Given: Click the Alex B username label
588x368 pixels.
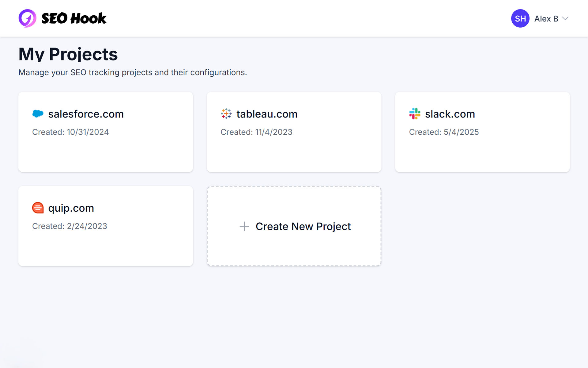Looking at the screenshot, I should click(x=546, y=18).
